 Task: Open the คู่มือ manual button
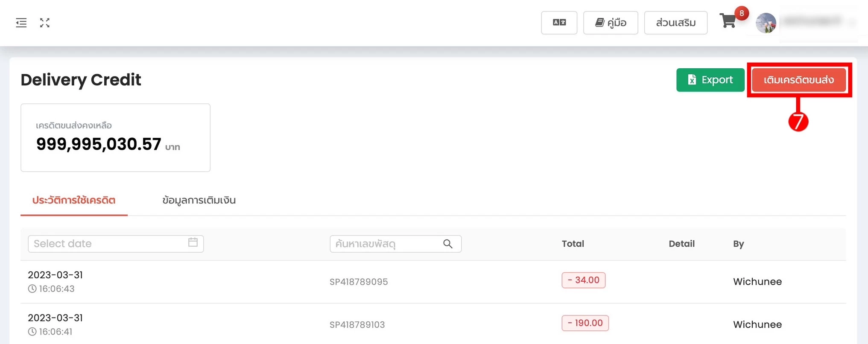(x=611, y=23)
